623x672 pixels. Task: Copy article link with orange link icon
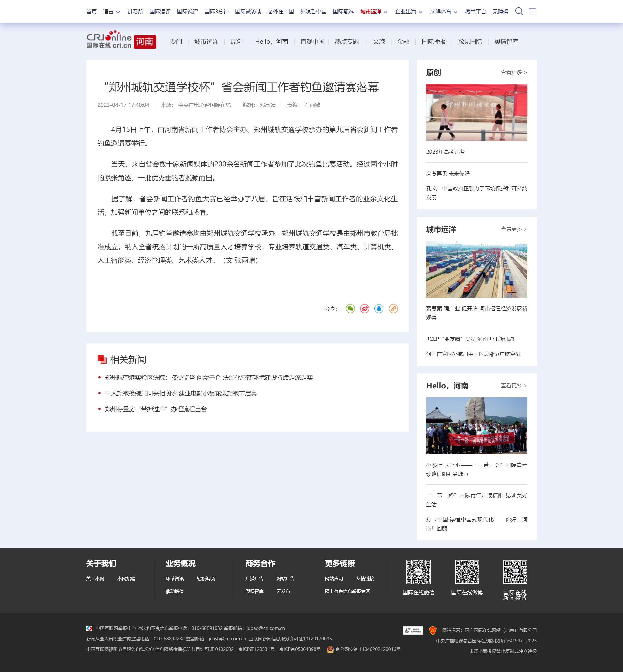[393, 309]
